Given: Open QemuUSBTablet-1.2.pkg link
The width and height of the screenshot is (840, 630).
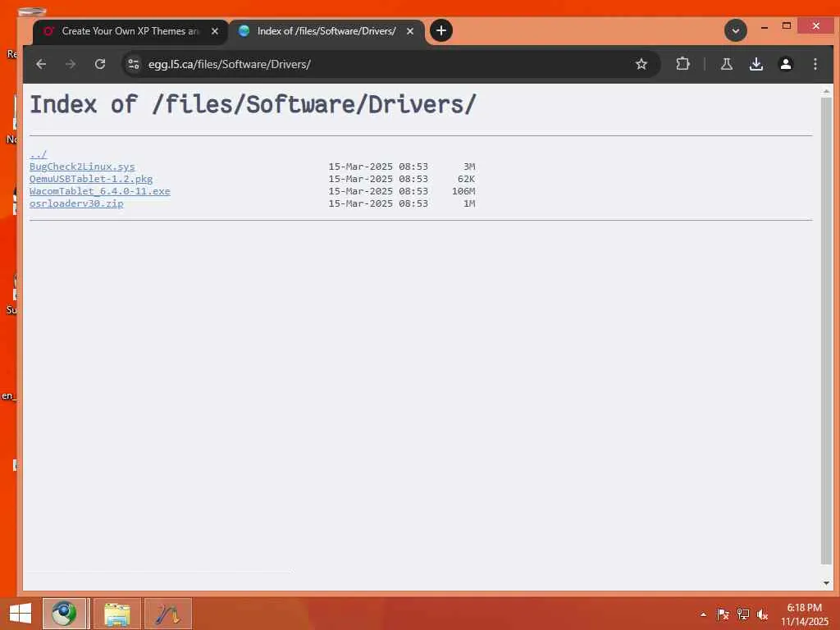Looking at the screenshot, I should click(x=91, y=179).
